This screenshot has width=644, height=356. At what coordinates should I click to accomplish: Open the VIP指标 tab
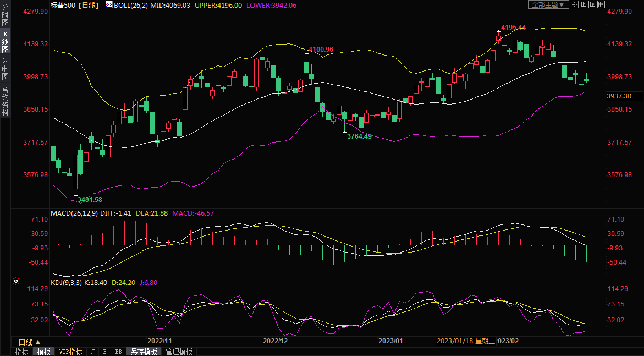[x=70, y=352]
